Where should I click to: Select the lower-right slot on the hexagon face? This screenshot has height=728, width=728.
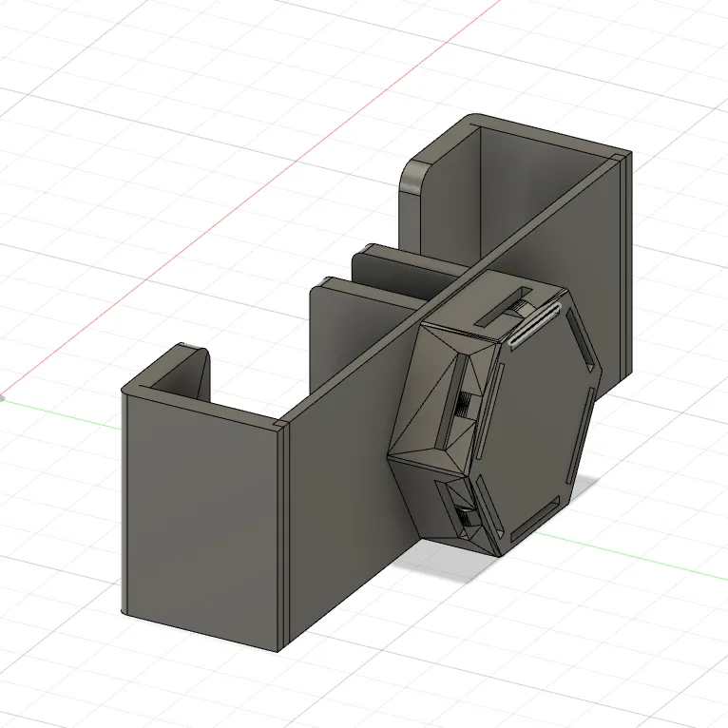pyautogui.click(x=537, y=518)
